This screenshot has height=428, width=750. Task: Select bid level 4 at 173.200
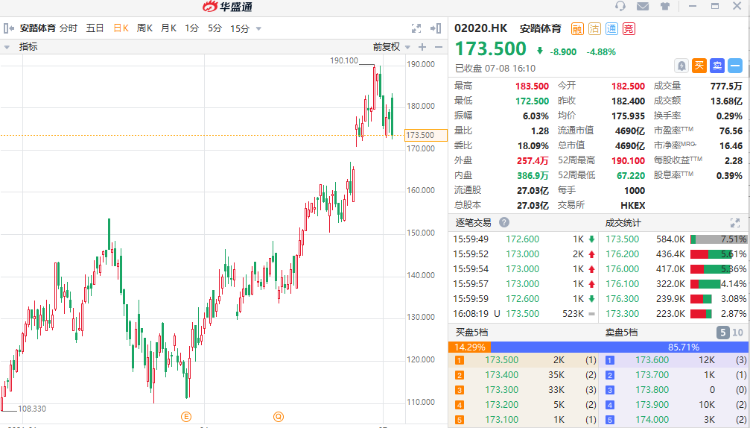[524, 405]
